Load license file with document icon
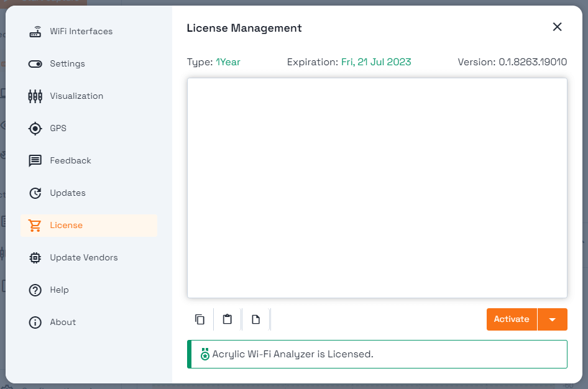Viewport: 588px width, 389px height. tap(255, 319)
